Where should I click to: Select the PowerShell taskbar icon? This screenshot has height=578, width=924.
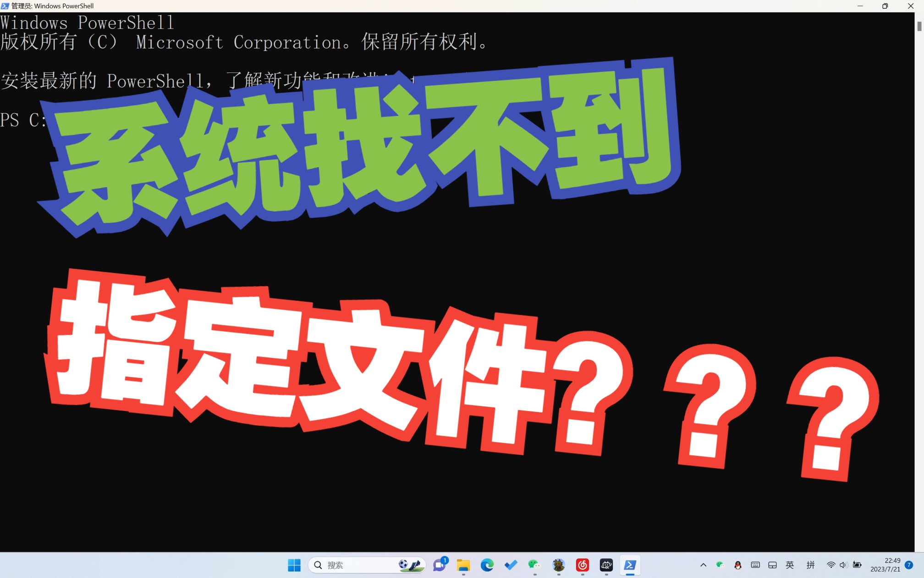click(x=630, y=565)
